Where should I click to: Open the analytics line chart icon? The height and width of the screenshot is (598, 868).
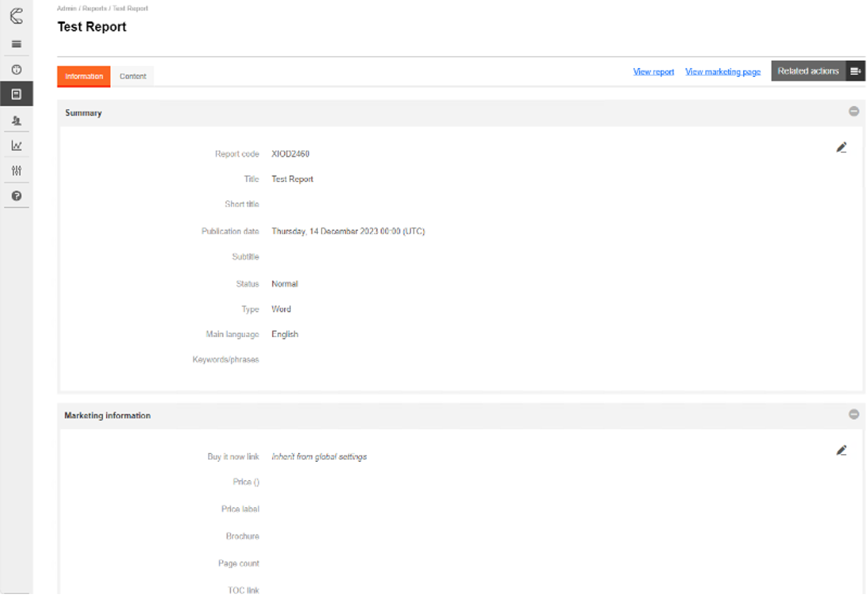[16, 146]
